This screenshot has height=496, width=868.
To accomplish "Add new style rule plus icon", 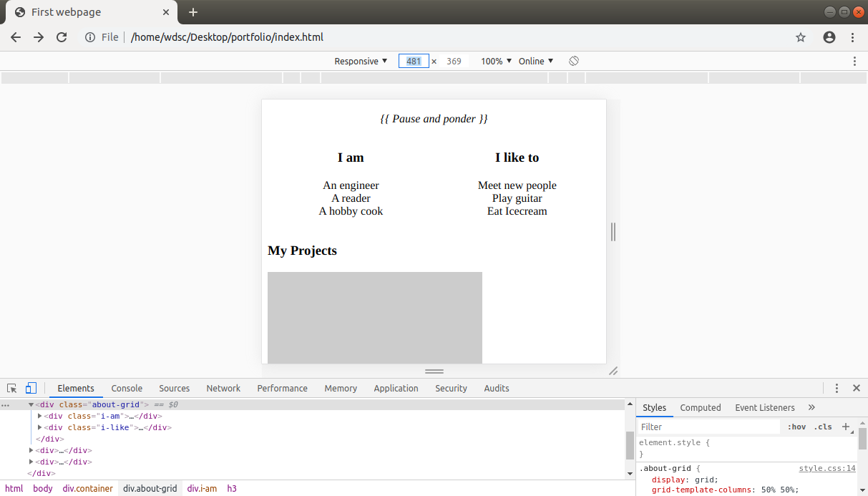I will tap(846, 427).
